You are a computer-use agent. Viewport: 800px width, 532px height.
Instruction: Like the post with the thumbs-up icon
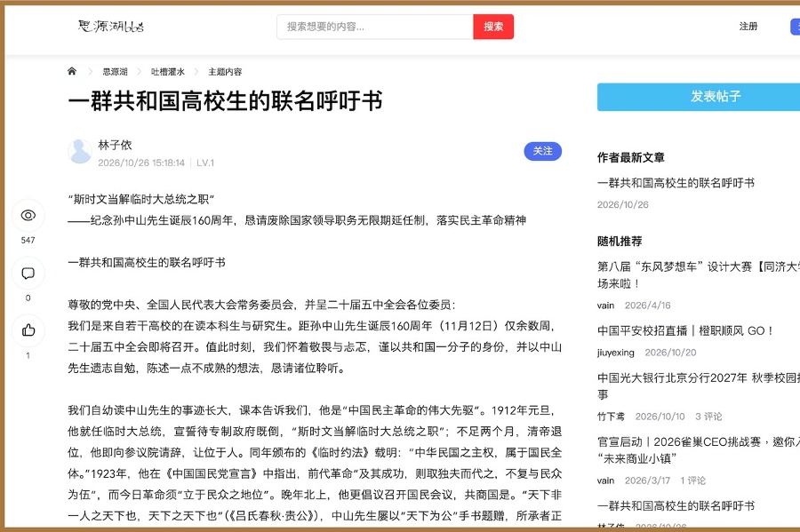[x=28, y=330]
